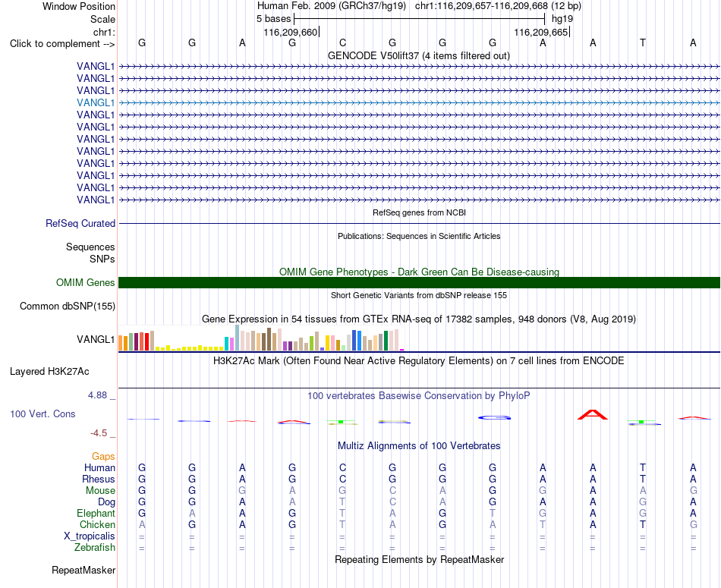The image size is (721, 588).
Task: Click the 'chr1:' ruler label
Action: (x=105, y=32)
